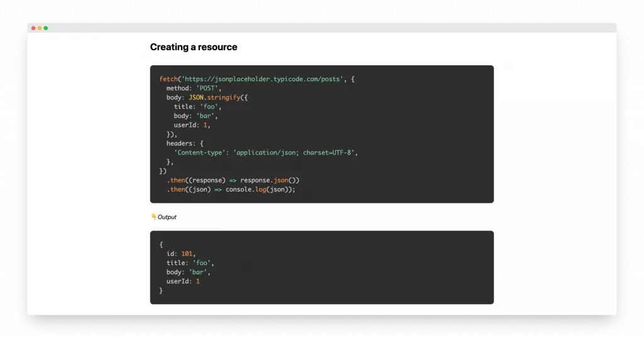Click the pointing-down hand emoji beside Output
This screenshot has height=338, width=644.
point(153,217)
